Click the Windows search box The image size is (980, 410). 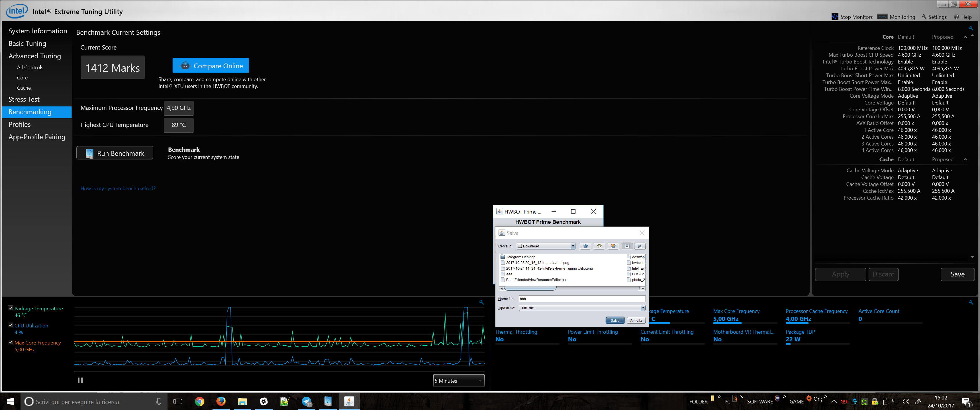(x=94, y=401)
